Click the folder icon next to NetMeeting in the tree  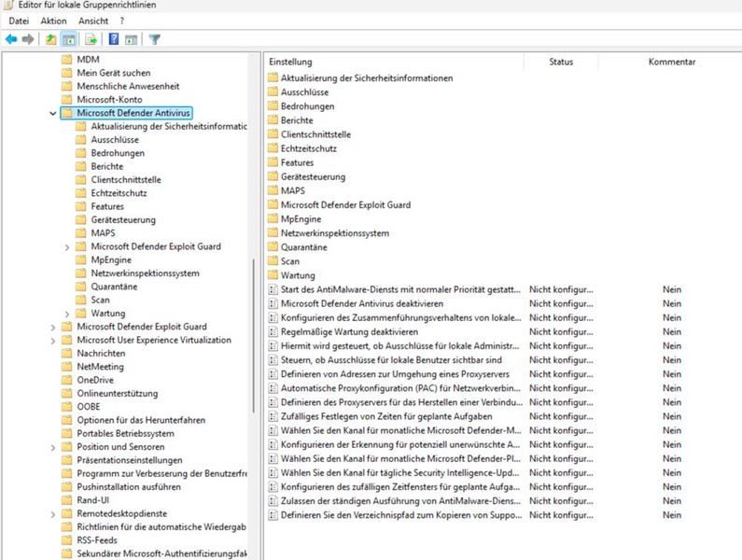[x=67, y=367]
